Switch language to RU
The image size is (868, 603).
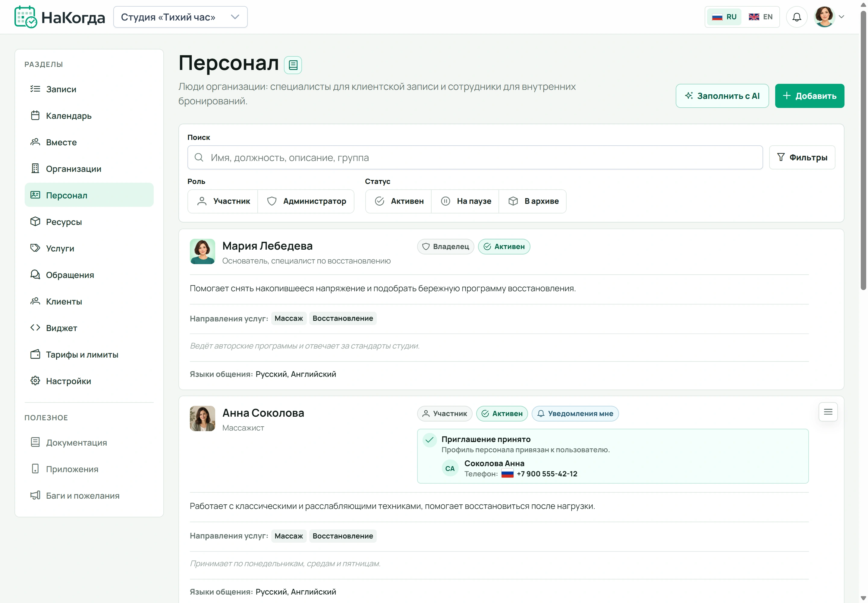tap(724, 17)
